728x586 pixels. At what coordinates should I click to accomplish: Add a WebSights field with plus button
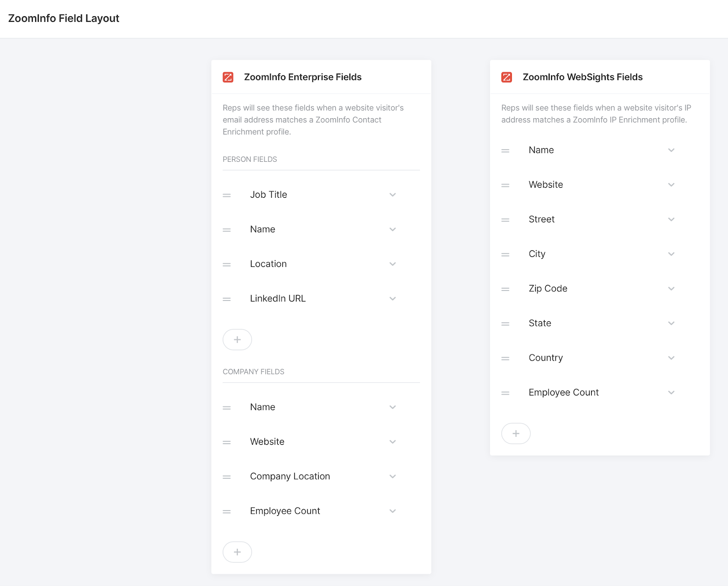coord(516,434)
